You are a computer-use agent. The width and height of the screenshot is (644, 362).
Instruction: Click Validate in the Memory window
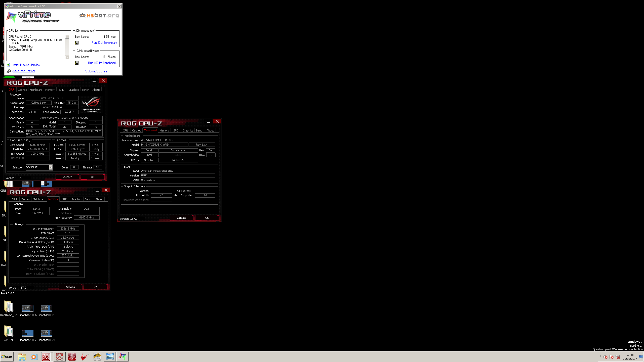point(70,287)
